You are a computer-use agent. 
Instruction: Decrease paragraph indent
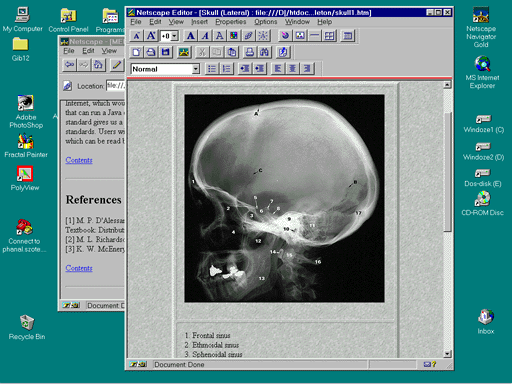click(x=245, y=69)
